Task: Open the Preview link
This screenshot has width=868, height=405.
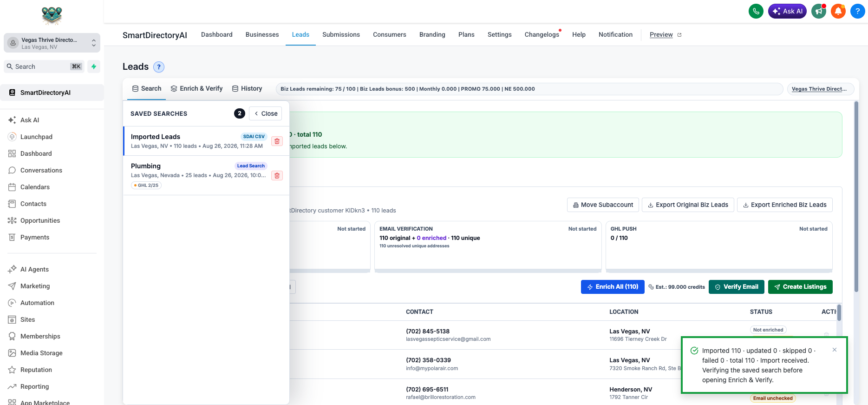Action: point(666,34)
